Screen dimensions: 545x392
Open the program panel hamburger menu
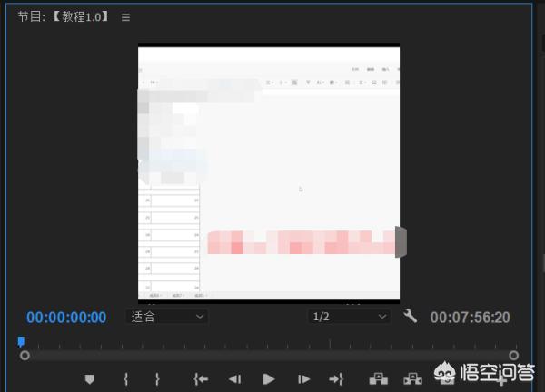pyautogui.click(x=126, y=17)
